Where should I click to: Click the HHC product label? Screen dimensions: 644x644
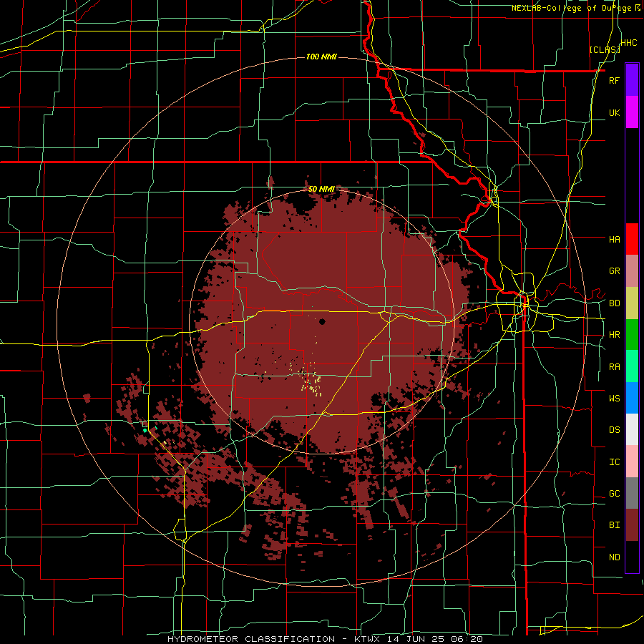[x=629, y=43]
